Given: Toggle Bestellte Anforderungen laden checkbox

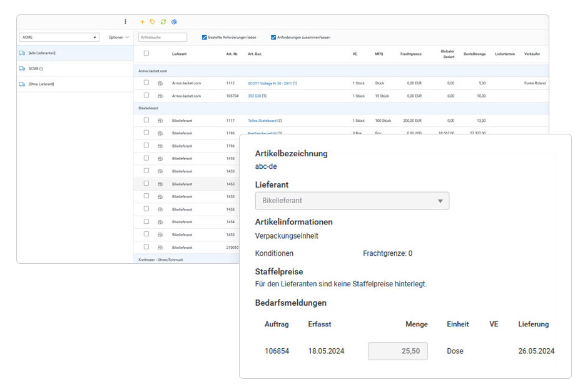Looking at the screenshot, I should [205, 38].
